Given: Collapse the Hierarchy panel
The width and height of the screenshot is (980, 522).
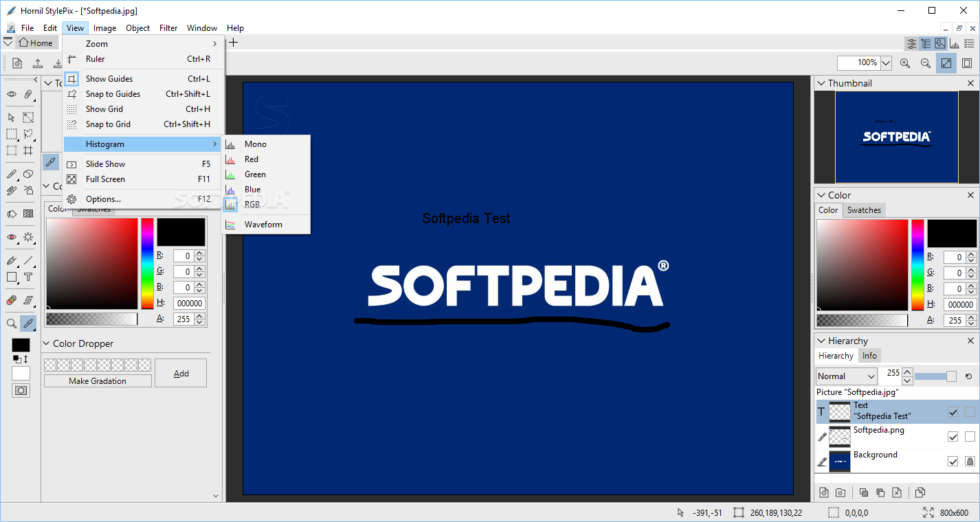Looking at the screenshot, I should pos(820,341).
